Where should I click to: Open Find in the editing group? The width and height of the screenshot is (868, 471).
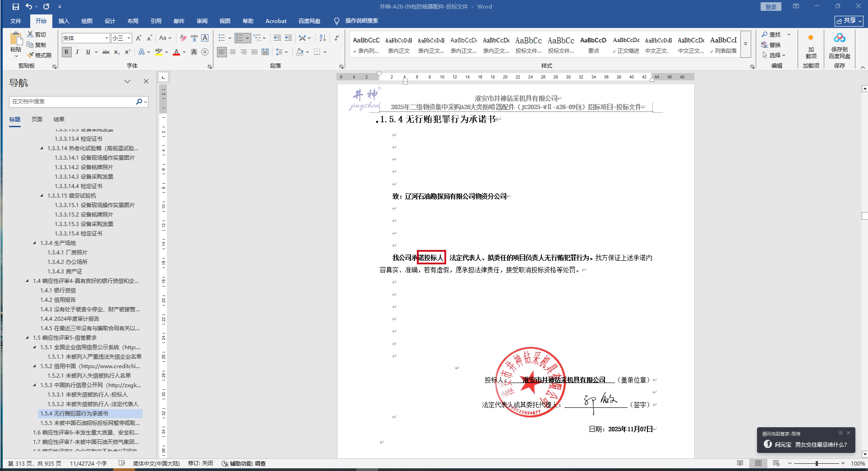coord(771,35)
